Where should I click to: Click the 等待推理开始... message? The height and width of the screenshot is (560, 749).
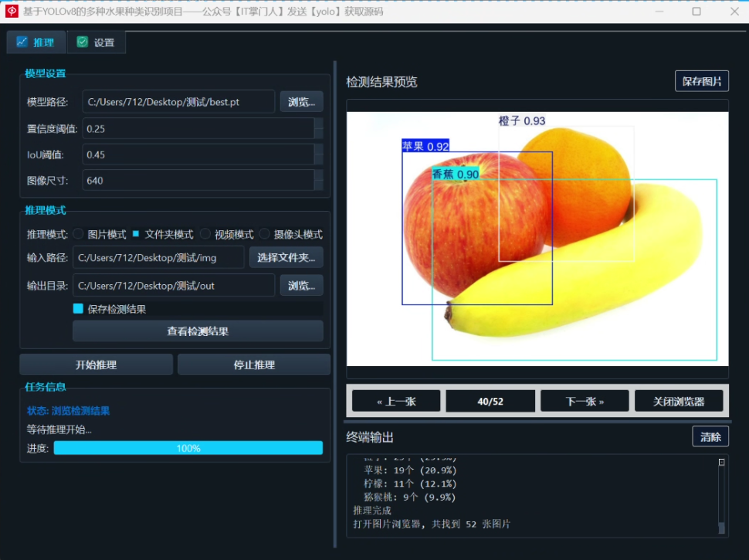pos(59,429)
